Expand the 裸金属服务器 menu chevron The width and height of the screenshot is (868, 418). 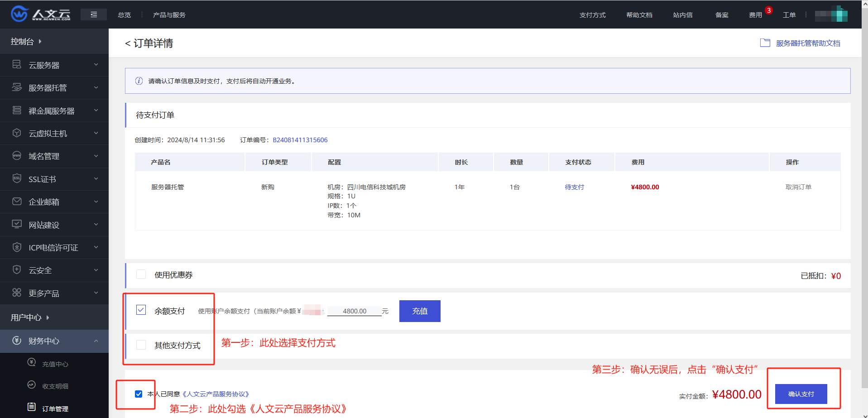click(x=96, y=110)
